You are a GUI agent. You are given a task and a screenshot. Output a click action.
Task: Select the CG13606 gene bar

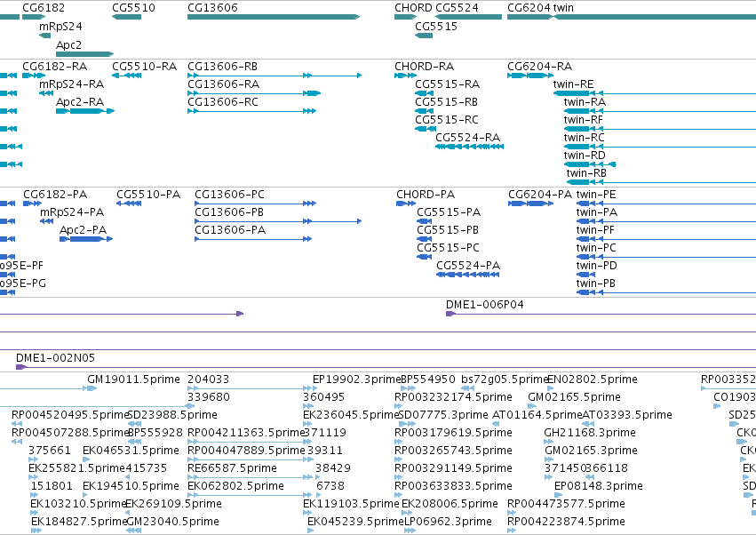pos(274,17)
